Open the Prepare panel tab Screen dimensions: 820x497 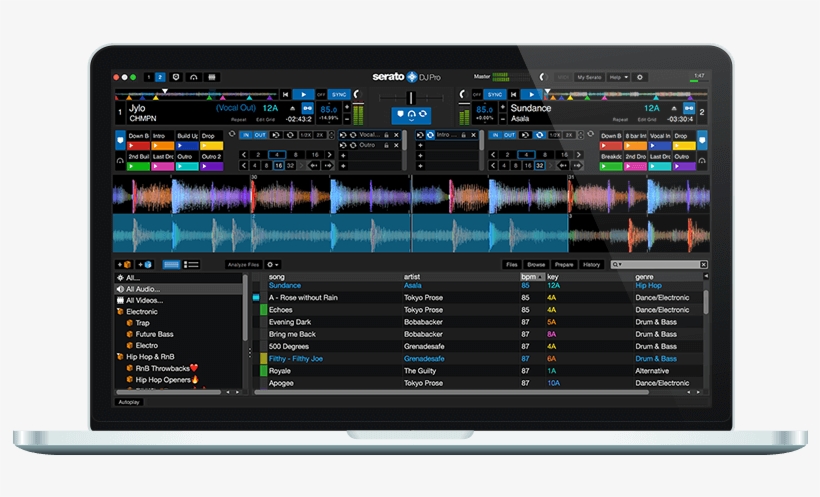click(564, 265)
